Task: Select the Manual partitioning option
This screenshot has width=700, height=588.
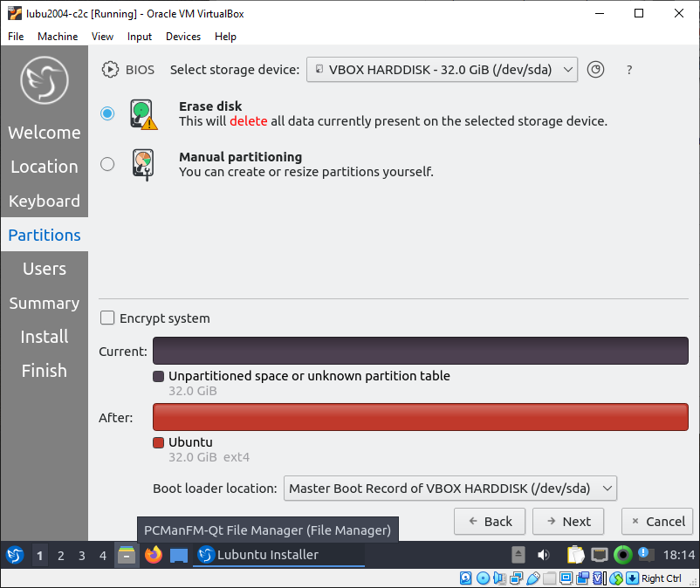Action: click(x=106, y=163)
